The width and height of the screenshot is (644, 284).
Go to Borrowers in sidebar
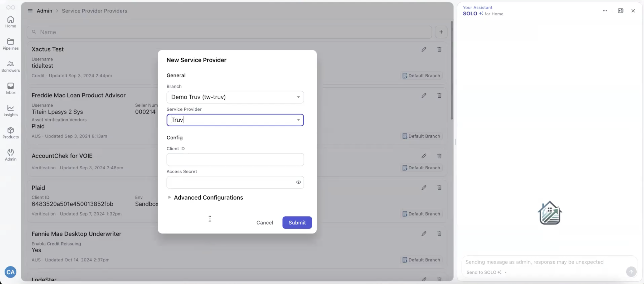[x=10, y=66]
